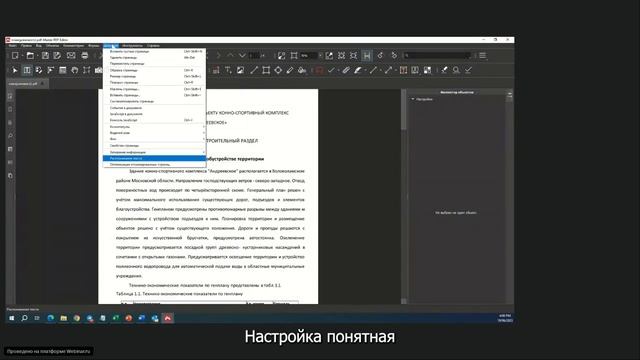Click the page number input field
Viewport: 640px width, 360px height.
[x=254, y=56]
